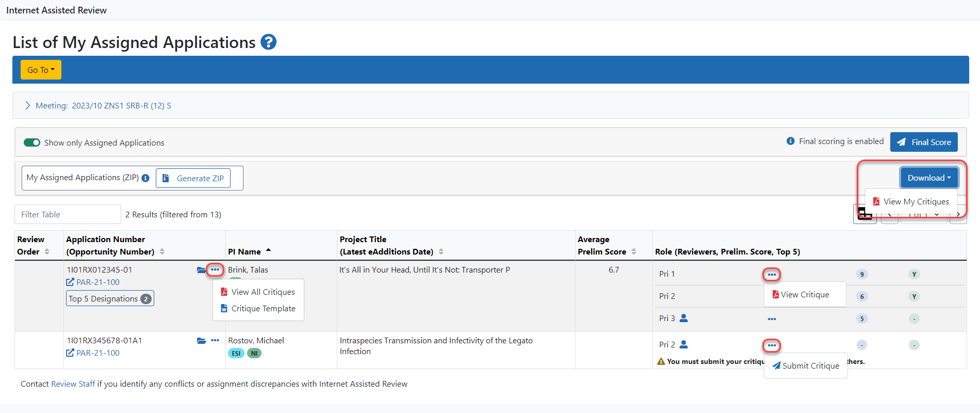The height and width of the screenshot is (413, 980).
Task: Click application number 1I01RX345678-01A1
Action: click(x=104, y=340)
